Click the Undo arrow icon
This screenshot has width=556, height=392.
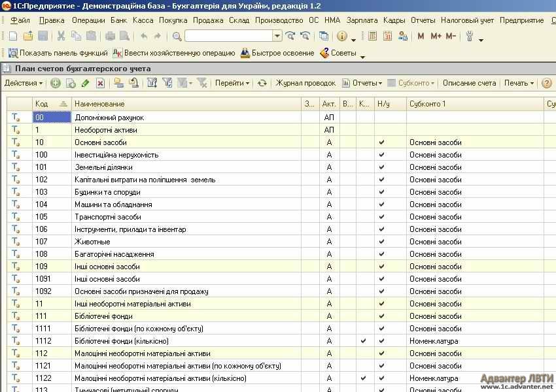[x=144, y=36]
